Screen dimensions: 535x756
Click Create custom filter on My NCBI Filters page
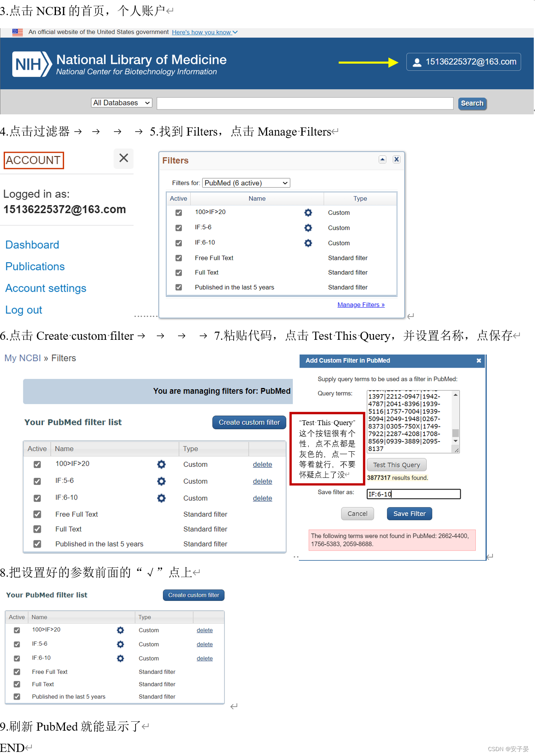(249, 422)
